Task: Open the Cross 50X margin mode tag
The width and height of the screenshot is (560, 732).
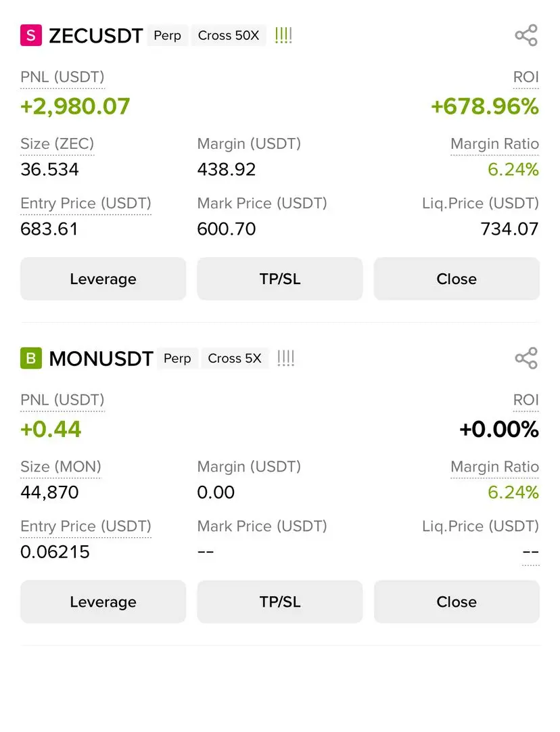Action: point(229,35)
